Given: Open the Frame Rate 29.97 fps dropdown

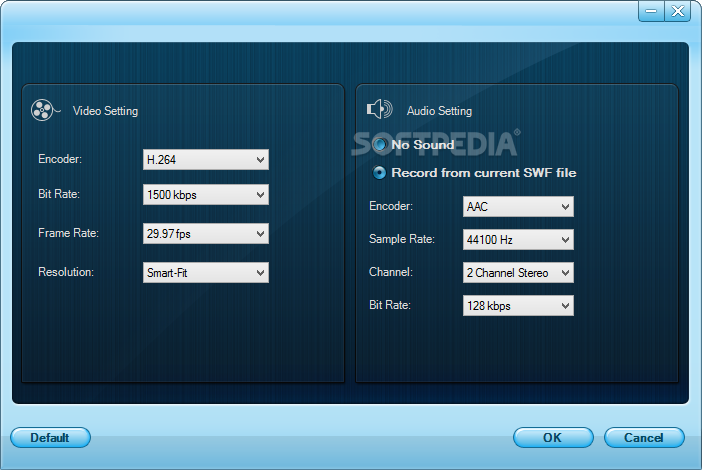Looking at the screenshot, I should [206, 234].
